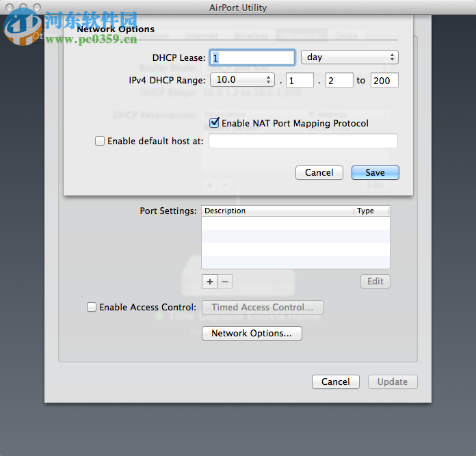
Task: Cancel the Network Options sheet
Action: click(x=319, y=173)
